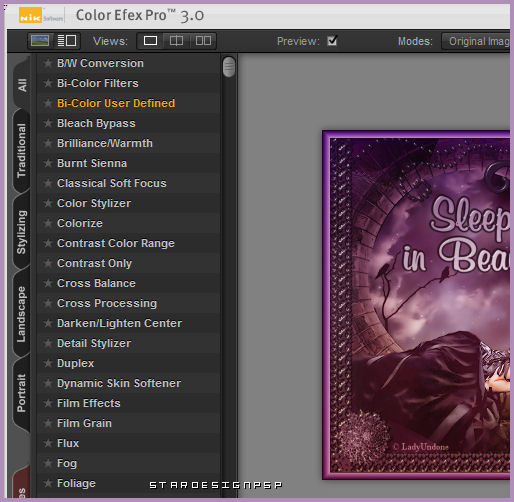Select the Flux filter
Image resolution: width=514 pixels, height=502 pixels.
(x=129, y=443)
